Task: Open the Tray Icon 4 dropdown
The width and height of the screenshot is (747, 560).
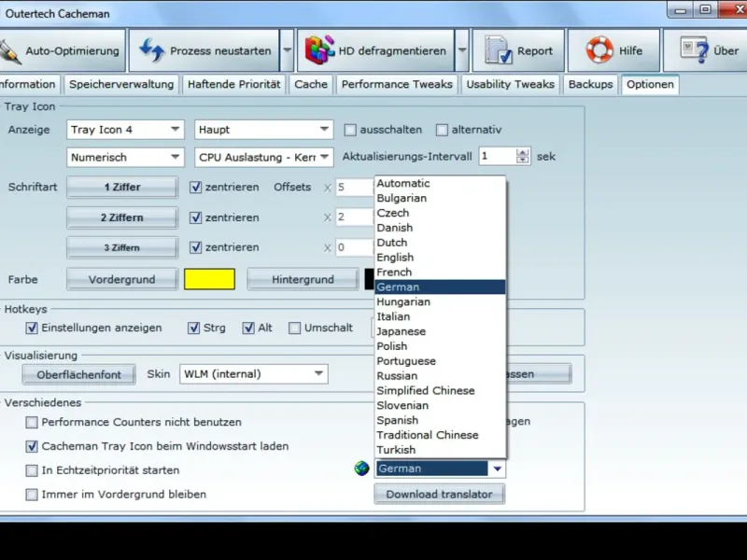Action: click(126, 130)
